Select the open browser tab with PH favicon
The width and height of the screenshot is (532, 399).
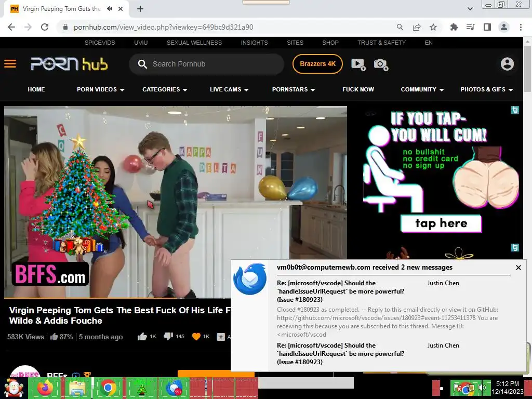(66, 9)
